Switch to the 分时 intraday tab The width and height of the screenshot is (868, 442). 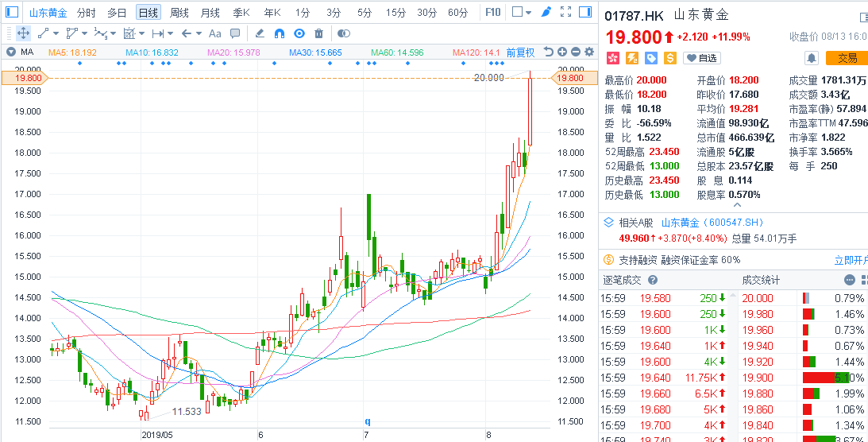86,12
